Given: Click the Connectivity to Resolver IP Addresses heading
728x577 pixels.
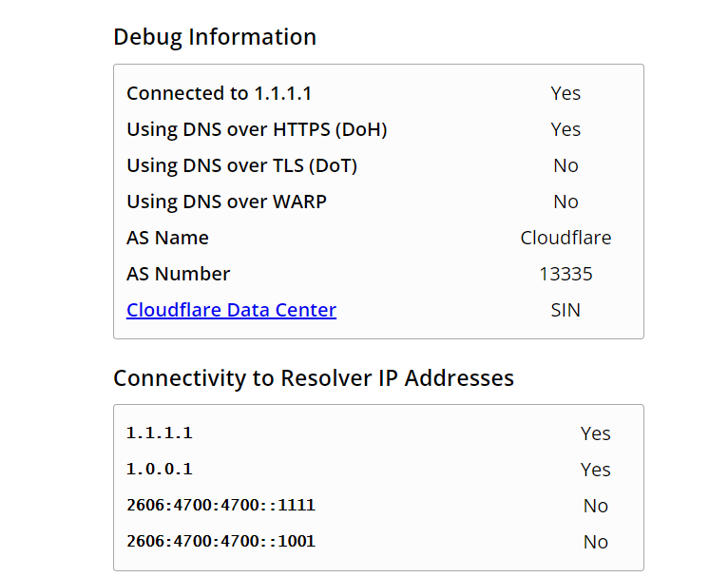Looking at the screenshot, I should coord(314,378).
